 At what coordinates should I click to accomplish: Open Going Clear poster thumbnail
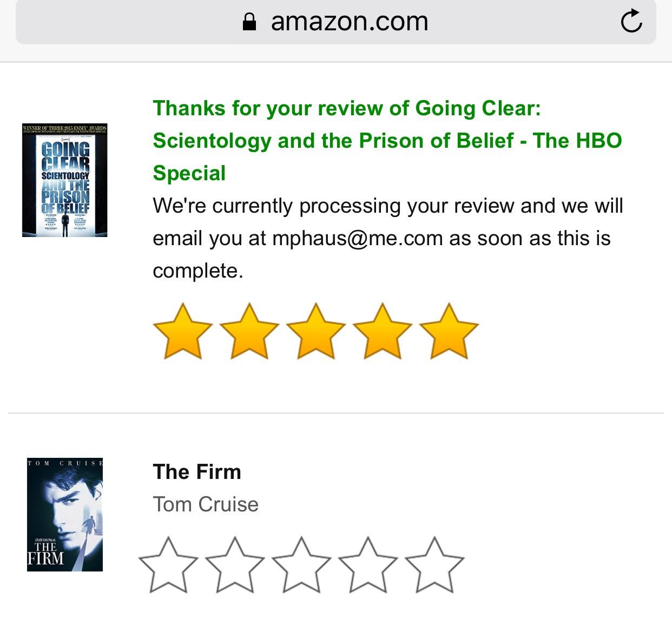[x=65, y=180]
